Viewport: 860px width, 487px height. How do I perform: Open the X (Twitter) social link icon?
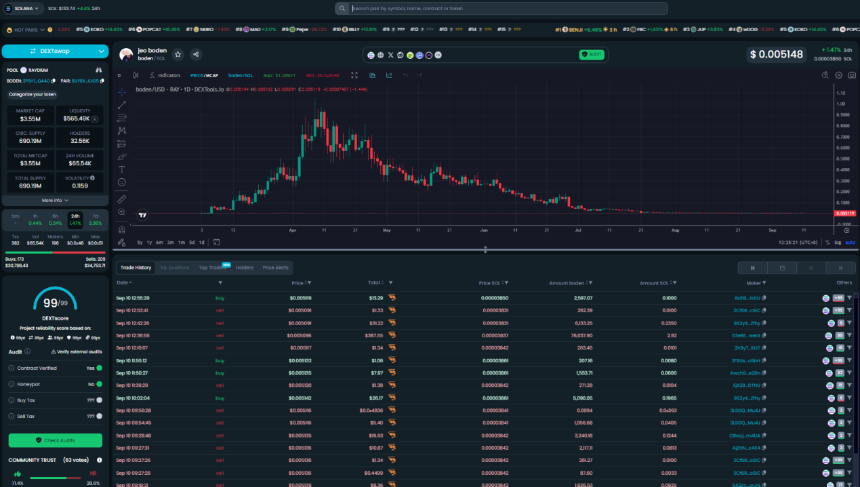point(391,55)
